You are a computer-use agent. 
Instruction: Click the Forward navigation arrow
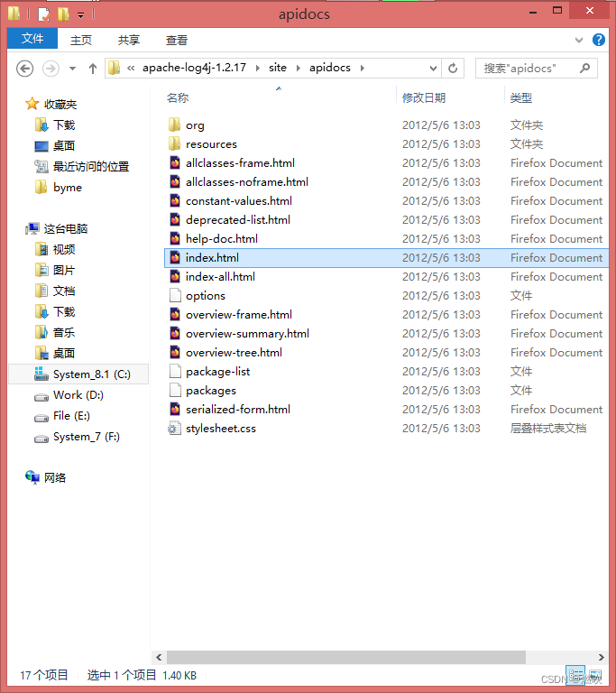pyautogui.click(x=51, y=69)
